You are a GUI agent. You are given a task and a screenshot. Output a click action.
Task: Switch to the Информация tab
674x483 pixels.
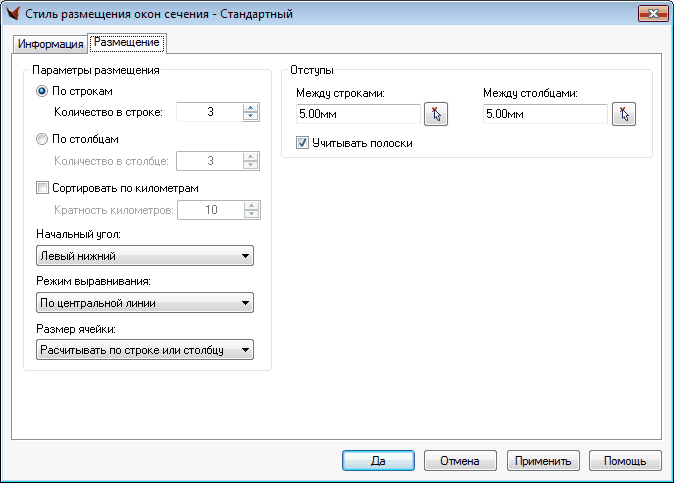point(50,44)
